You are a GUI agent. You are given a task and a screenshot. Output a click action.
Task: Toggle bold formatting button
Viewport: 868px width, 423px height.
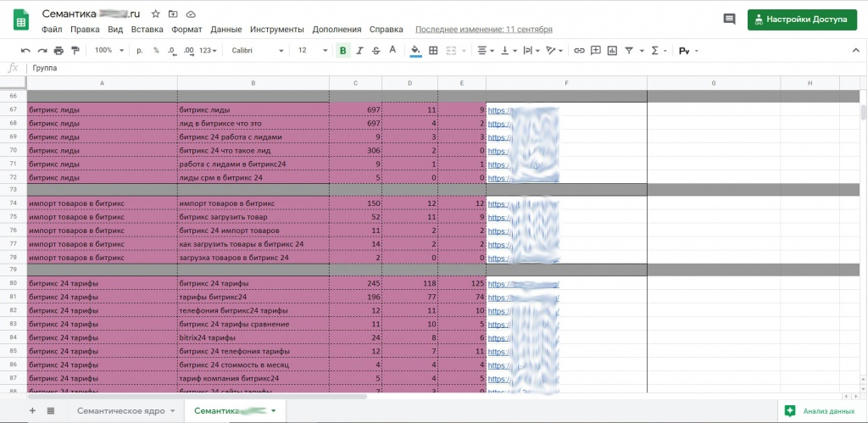coord(343,51)
